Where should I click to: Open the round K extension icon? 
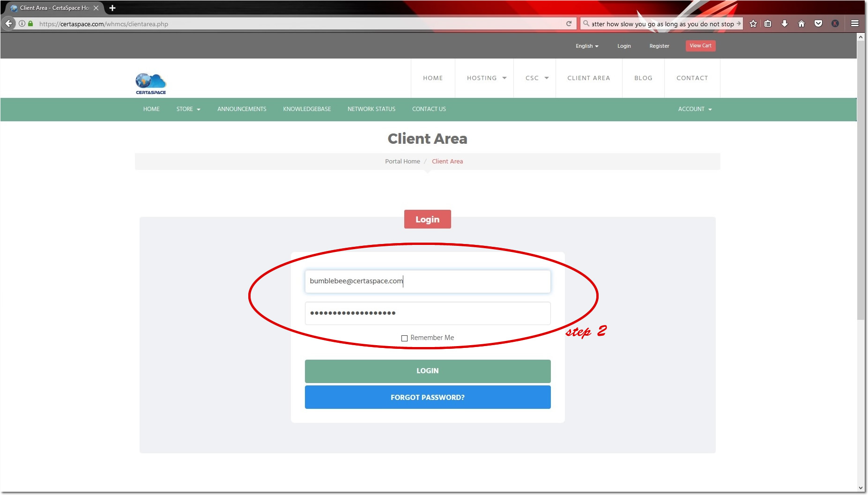coord(835,23)
